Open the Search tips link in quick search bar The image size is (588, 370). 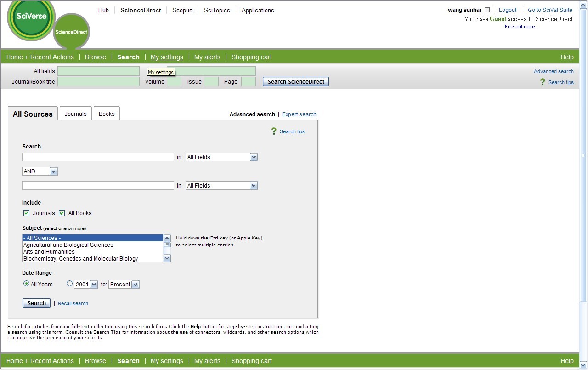(x=561, y=82)
